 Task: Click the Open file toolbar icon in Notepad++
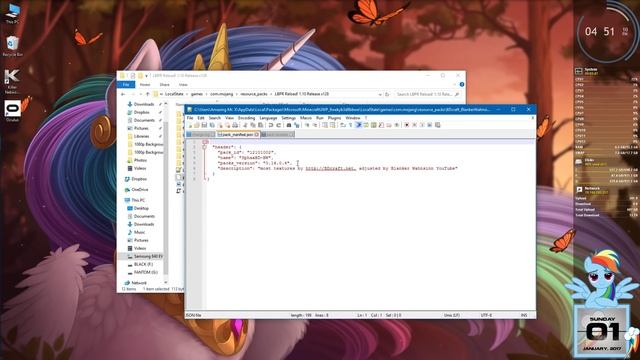197,125
